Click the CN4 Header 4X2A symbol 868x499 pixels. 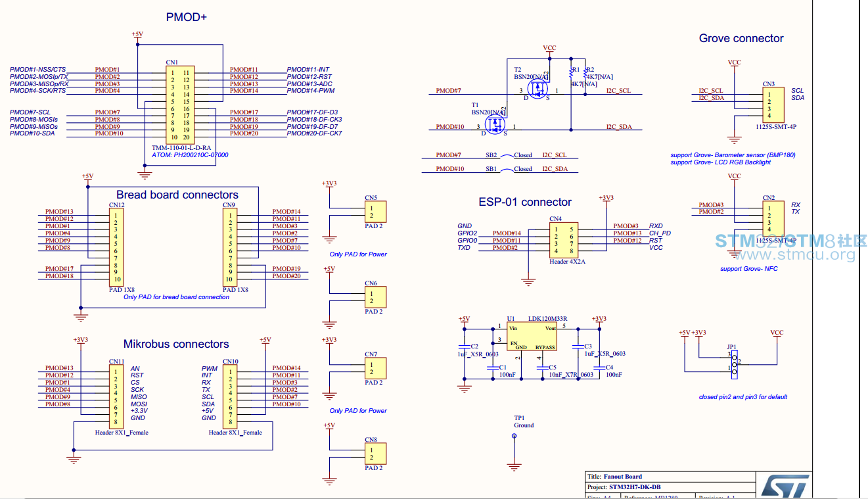563,240
